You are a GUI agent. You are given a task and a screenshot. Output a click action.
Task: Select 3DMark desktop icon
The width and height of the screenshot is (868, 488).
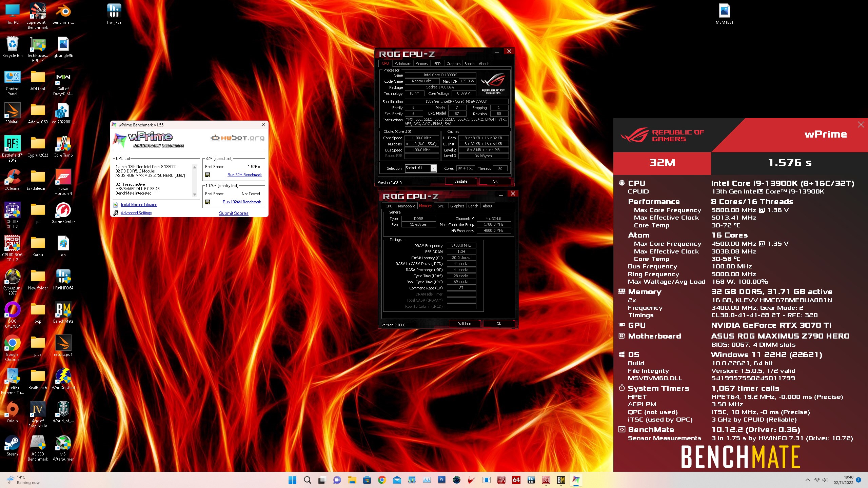pos(12,114)
